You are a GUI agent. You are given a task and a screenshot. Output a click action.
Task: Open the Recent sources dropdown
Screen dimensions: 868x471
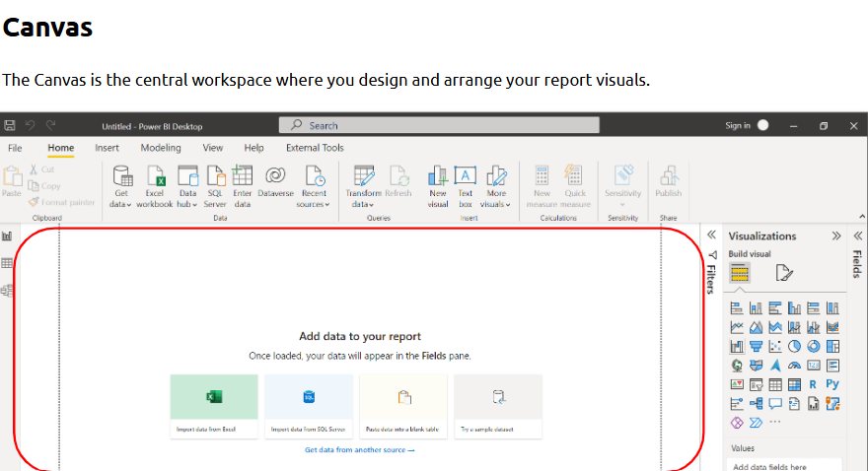click(x=314, y=187)
